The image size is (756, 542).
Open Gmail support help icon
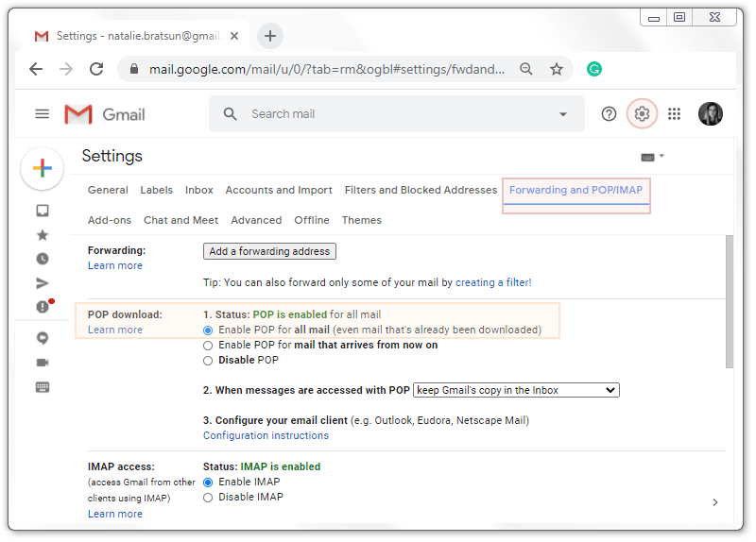[x=609, y=114]
